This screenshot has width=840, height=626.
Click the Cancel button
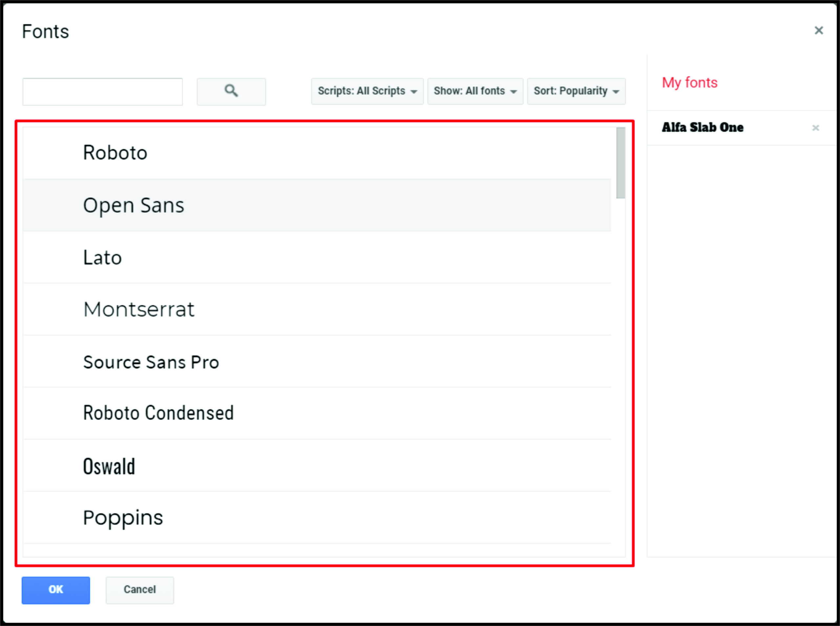(x=140, y=590)
